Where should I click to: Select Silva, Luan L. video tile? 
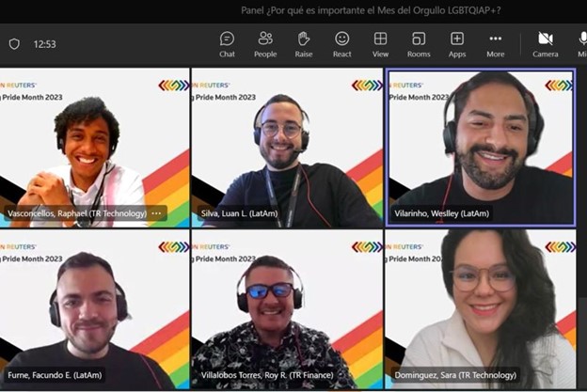(x=287, y=148)
